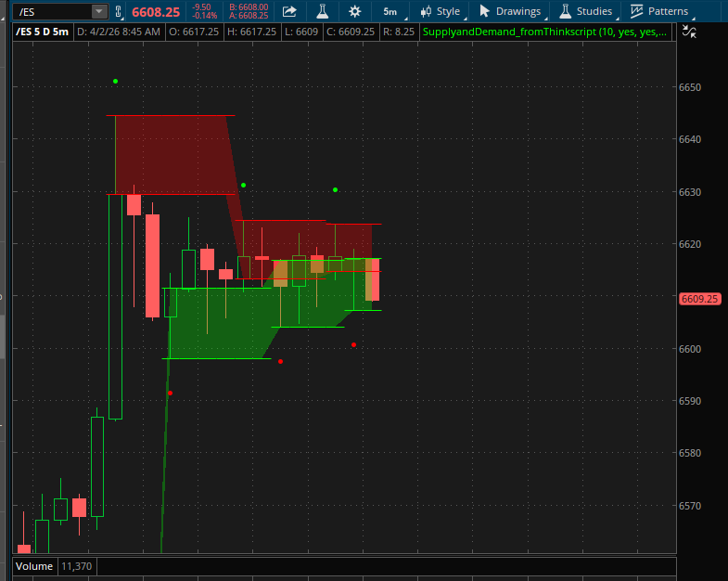
Task: Open the Patterns menu
Action: click(x=659, y=11)
